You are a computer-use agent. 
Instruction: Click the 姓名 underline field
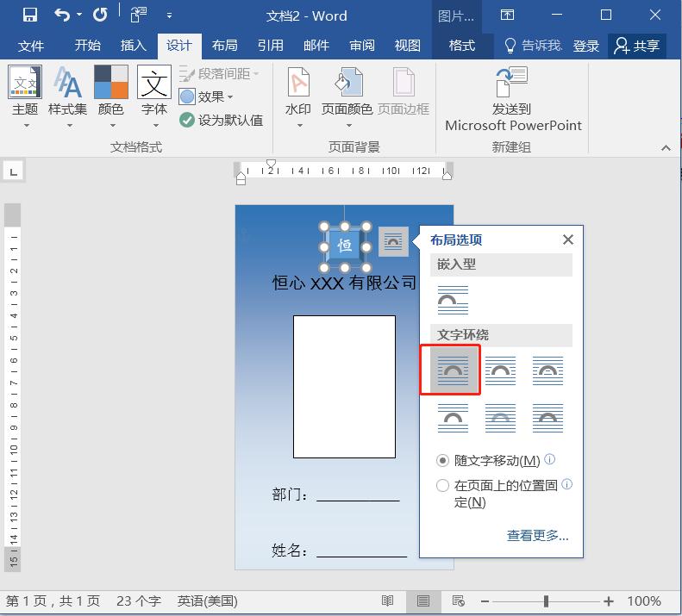tap(361, 551)
